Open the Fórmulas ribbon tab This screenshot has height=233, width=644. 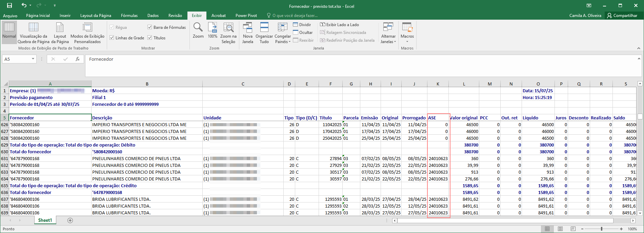(129, 16)
